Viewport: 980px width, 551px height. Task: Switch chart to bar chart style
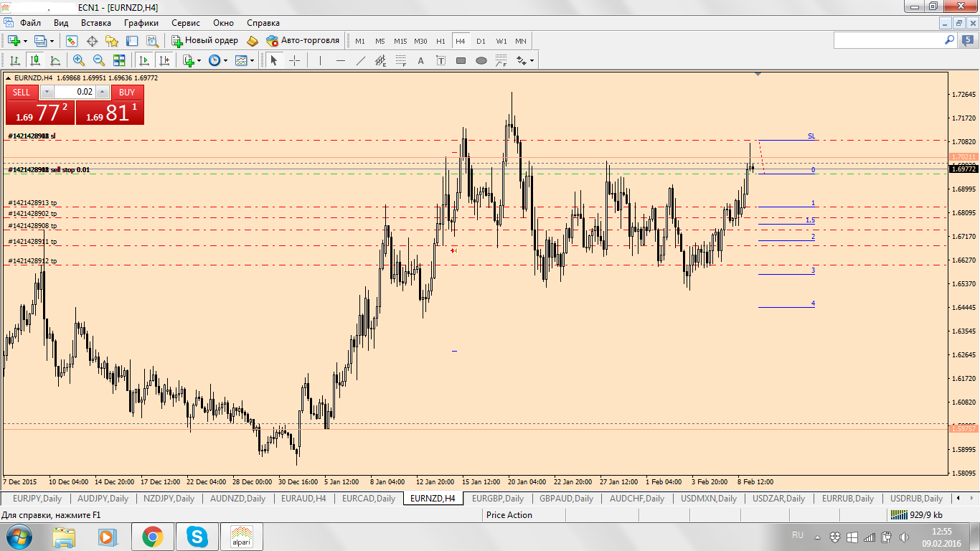14,61
